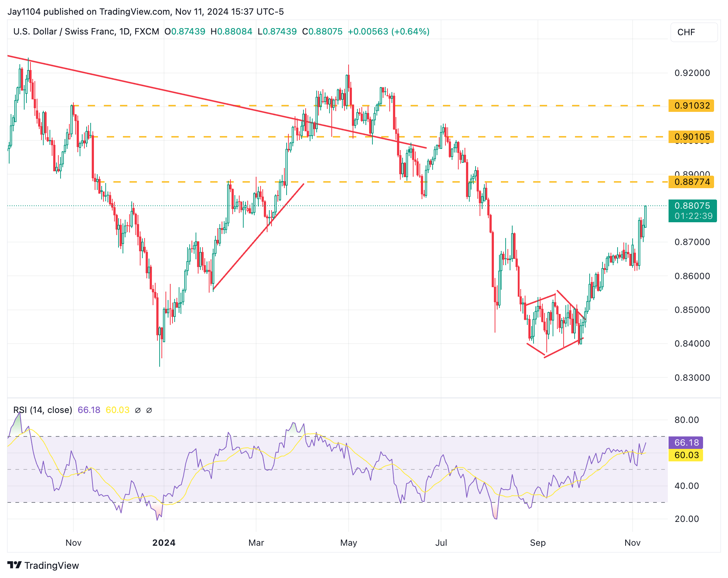Image resolution: width=728 pixels, height=578 pixels.
Task: Click the purple RSI value tag 66.18
Action: [686, 443]
